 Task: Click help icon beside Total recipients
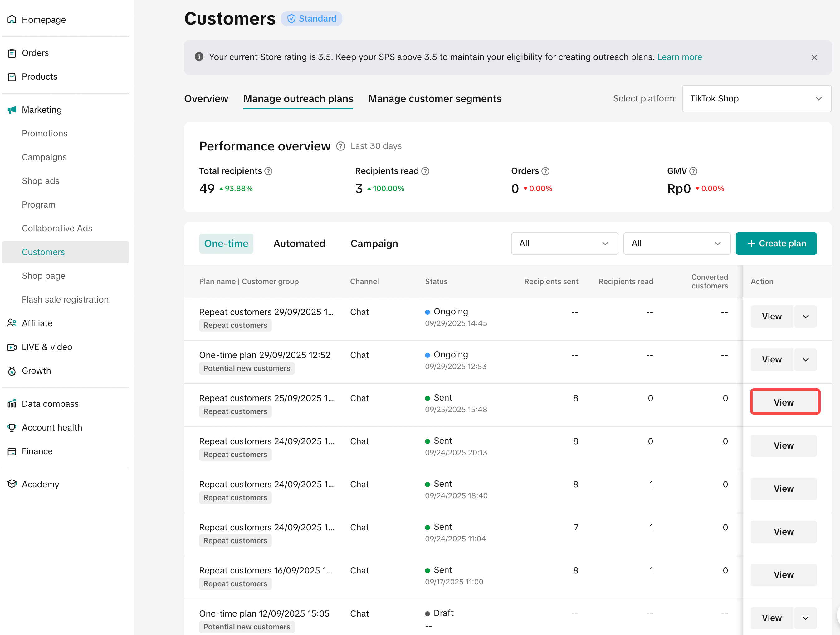coord(268,171)
